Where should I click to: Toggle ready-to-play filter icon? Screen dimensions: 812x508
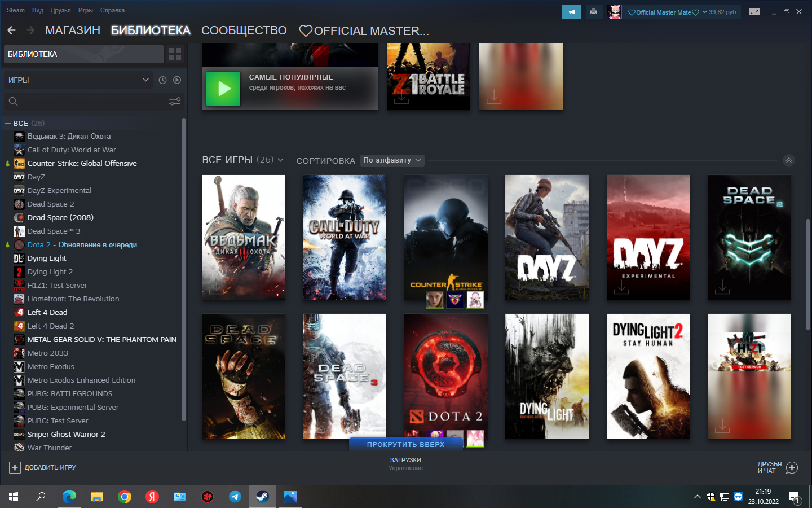[177, 80]
